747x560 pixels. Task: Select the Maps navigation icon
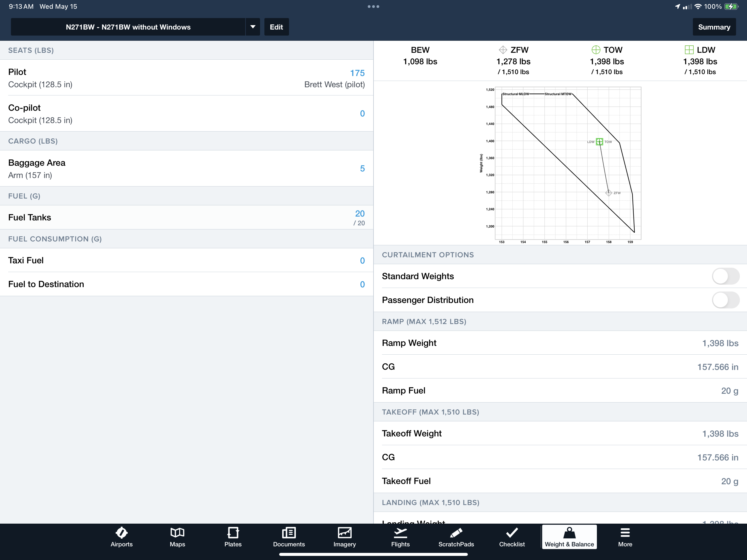(177, 536)
